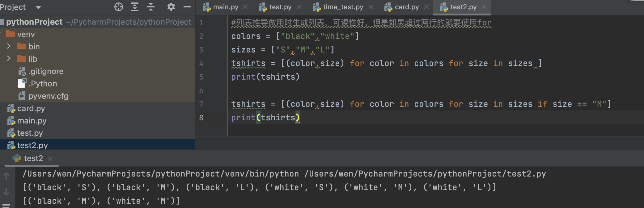The height and width of the screenshot is (208, 644).
Task: Click the locate file crosshair icon
Action: [119, 7]
